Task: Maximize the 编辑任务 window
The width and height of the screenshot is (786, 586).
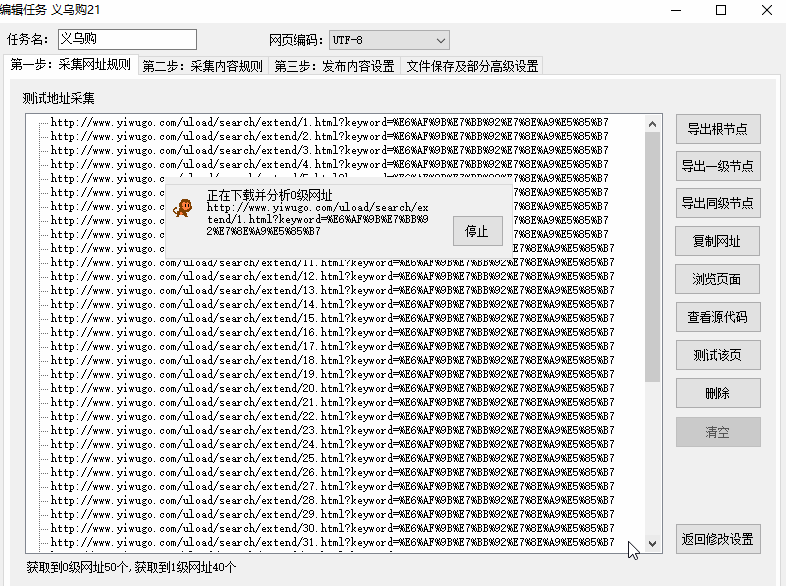Action: [721, 10]
